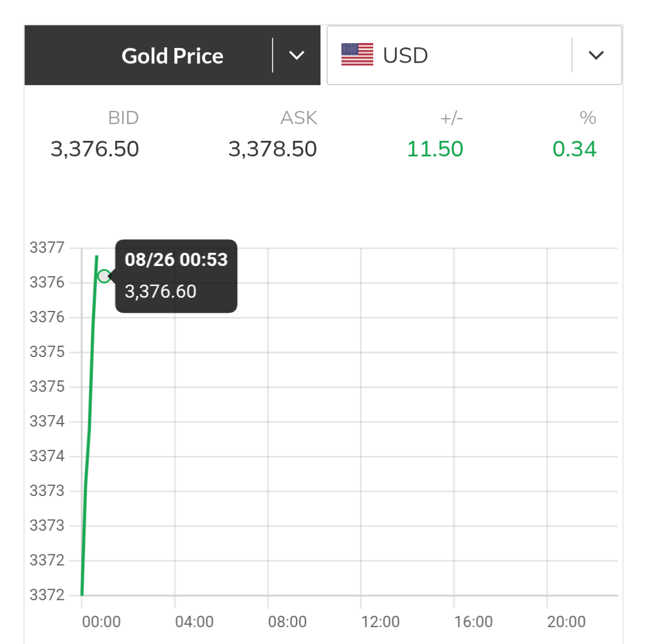Click the +/- column header
Image resolution: width=647 pixels, height=644 pixels.
pos(452,118)
